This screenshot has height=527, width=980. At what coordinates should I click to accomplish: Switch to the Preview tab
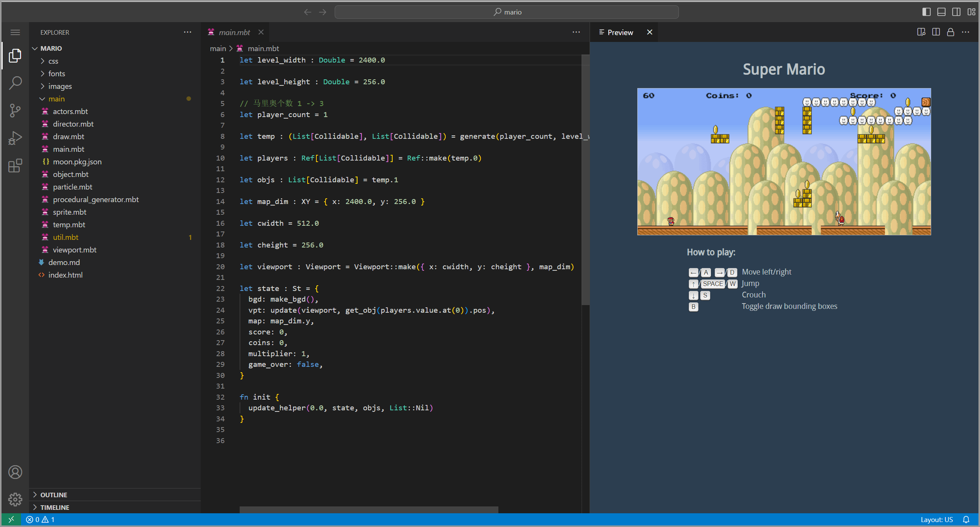click(620, 32)
